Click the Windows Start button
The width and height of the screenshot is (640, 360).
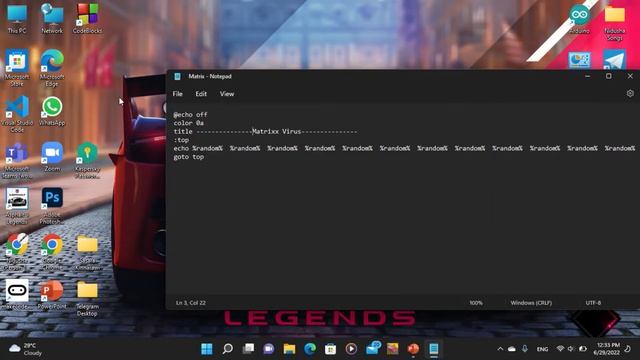point(207,349)
